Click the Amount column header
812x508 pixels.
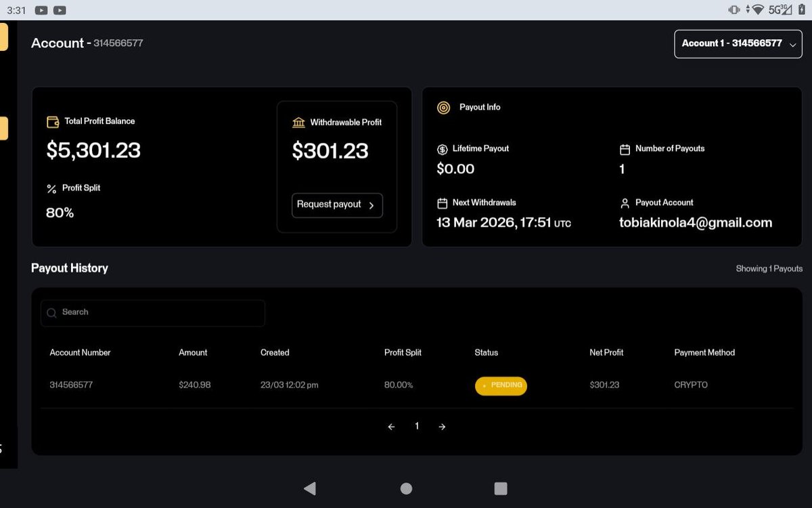(193, 353)
